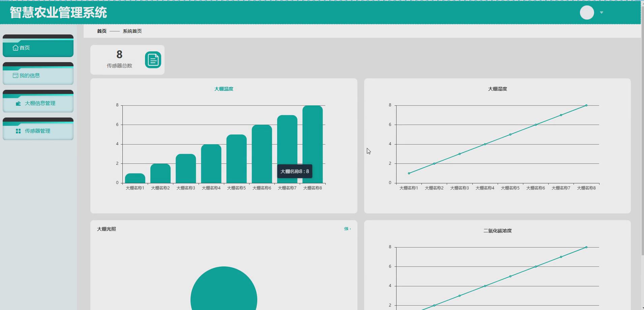Screen dimensions: 644x310
Task: Click the 大棚名称8 data point in 大棚湿度 chart
Action: tap(586, 105)
